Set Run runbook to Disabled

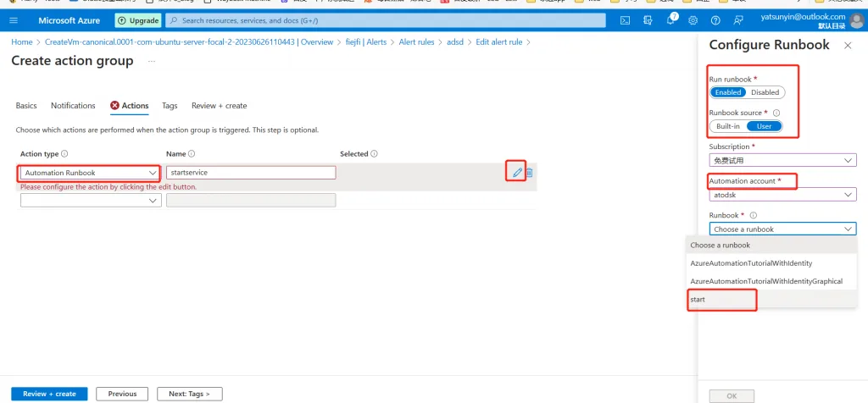point(765,92)
